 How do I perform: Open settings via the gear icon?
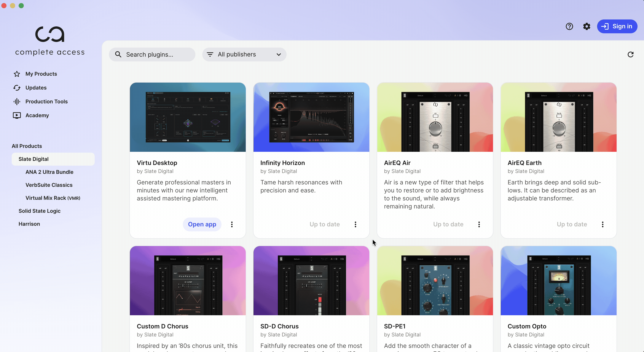pyautogui.click(x=587, y=26)
